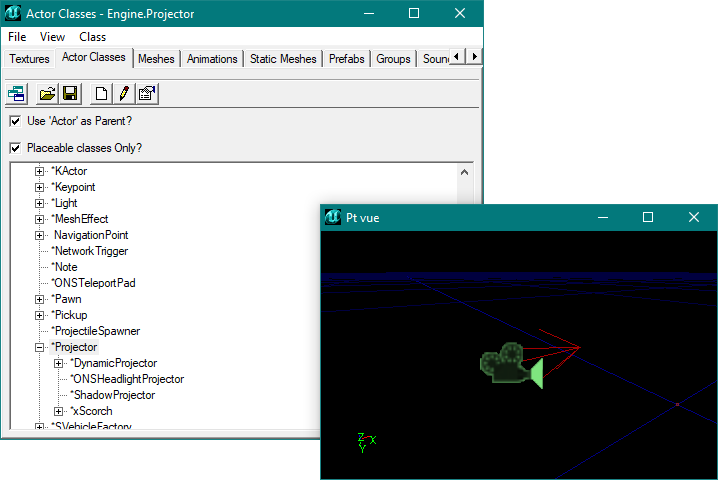718x480 pixels.
Task: Select *Light label in the class tree
Action: (x=64, y=203)
